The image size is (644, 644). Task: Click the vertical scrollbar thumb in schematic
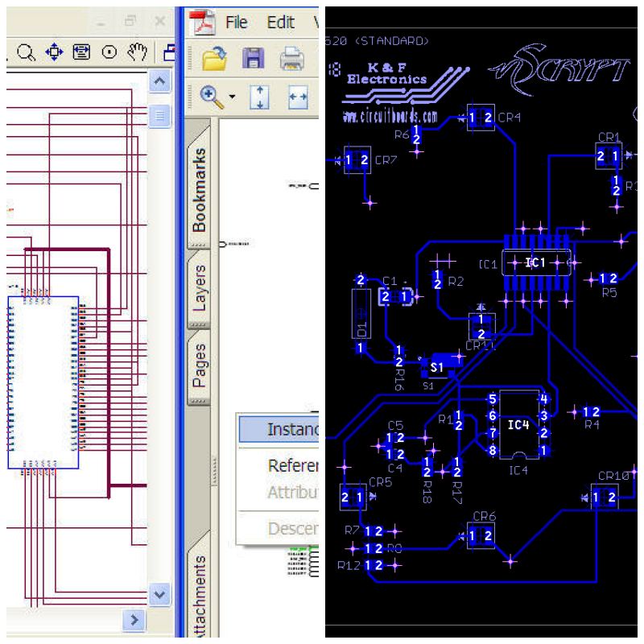pos(159,116)
